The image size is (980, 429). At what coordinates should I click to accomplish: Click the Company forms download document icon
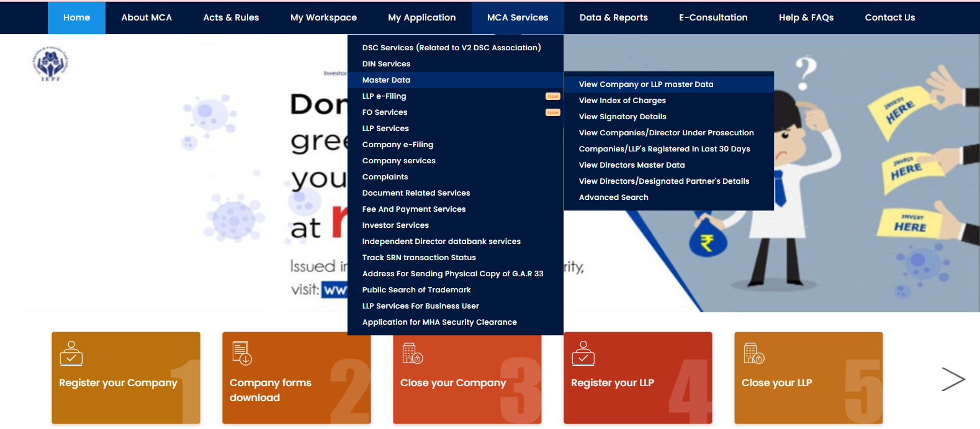pos(241,353)
